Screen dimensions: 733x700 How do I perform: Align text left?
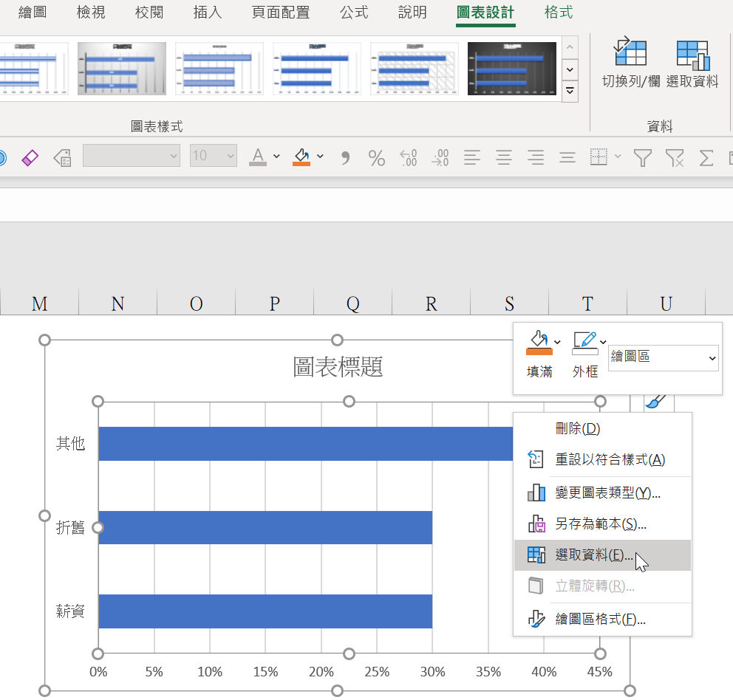tap(472, 157)
